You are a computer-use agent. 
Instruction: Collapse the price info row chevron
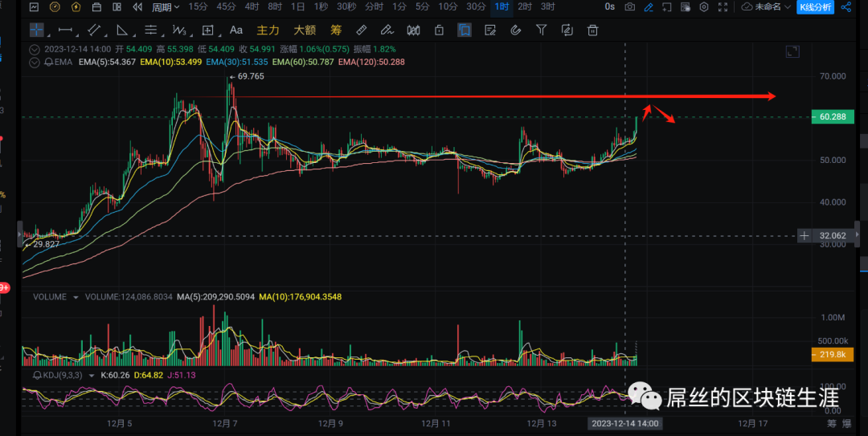point(35,49)
